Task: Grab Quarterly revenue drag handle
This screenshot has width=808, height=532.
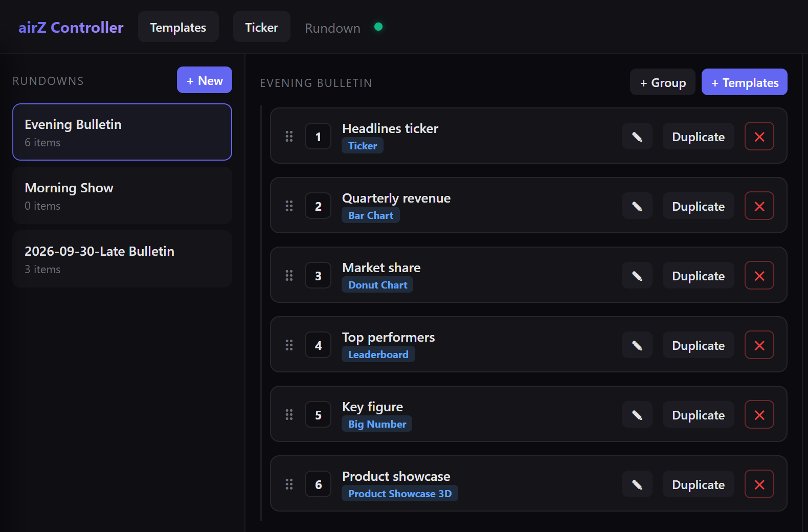Action: point(289,206)
